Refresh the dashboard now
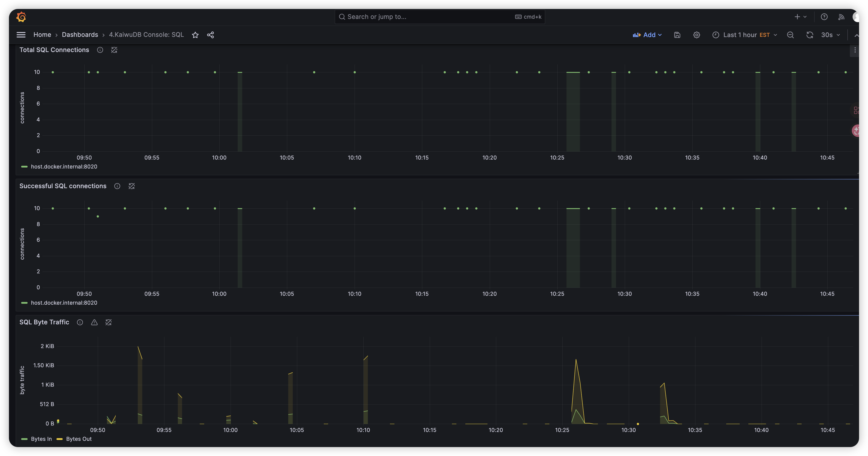Viewport: 868px width, 456px height. (810, 35)
